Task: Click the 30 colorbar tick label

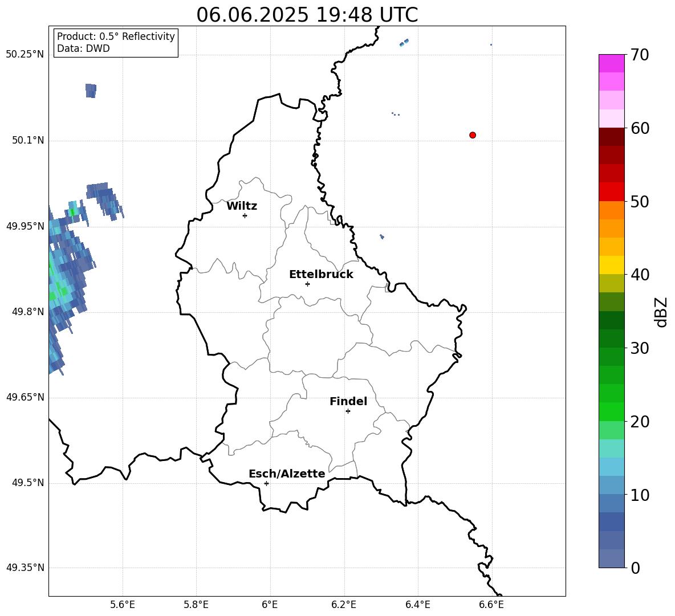Action: click(639, 348)
